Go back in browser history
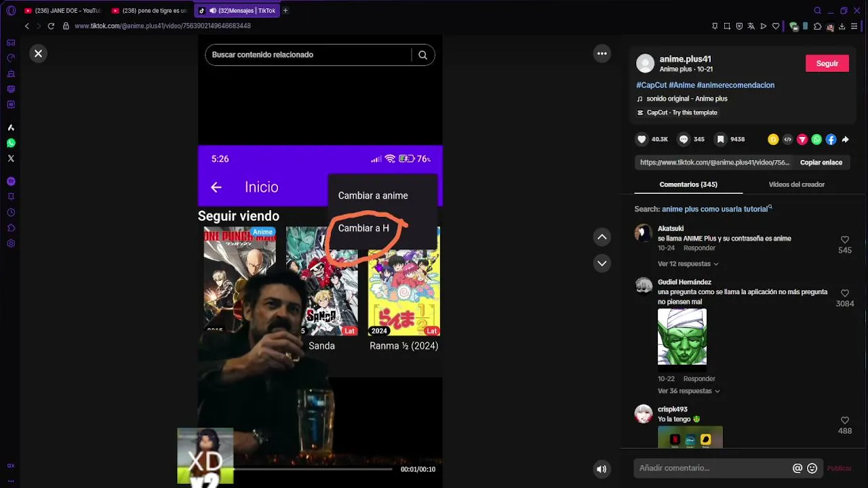The width and height of the screenshot is (868, 488). coord(27,26)
